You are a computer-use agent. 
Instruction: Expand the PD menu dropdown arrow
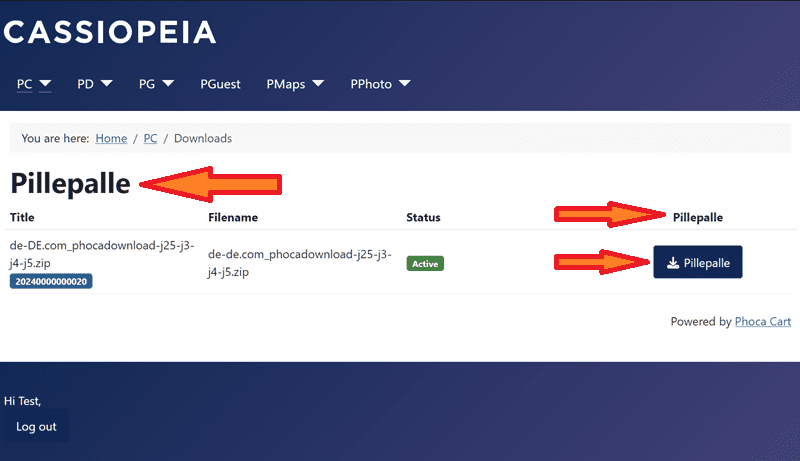pos(107,84)
